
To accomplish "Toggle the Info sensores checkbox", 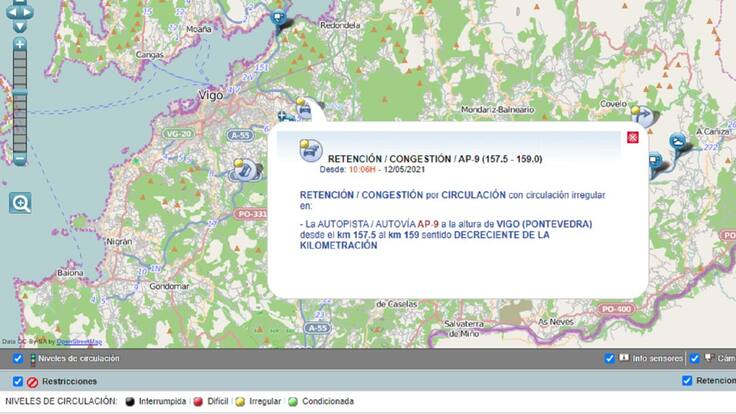I will [609, 358].
